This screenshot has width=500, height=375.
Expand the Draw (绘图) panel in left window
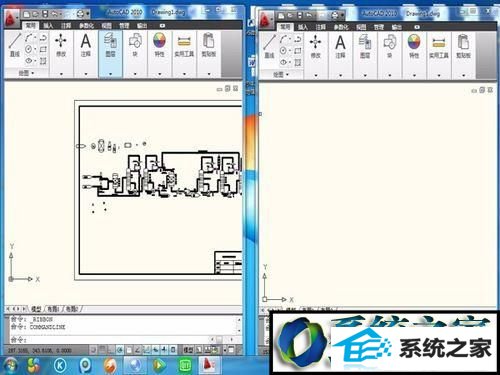tap(26, 73)
